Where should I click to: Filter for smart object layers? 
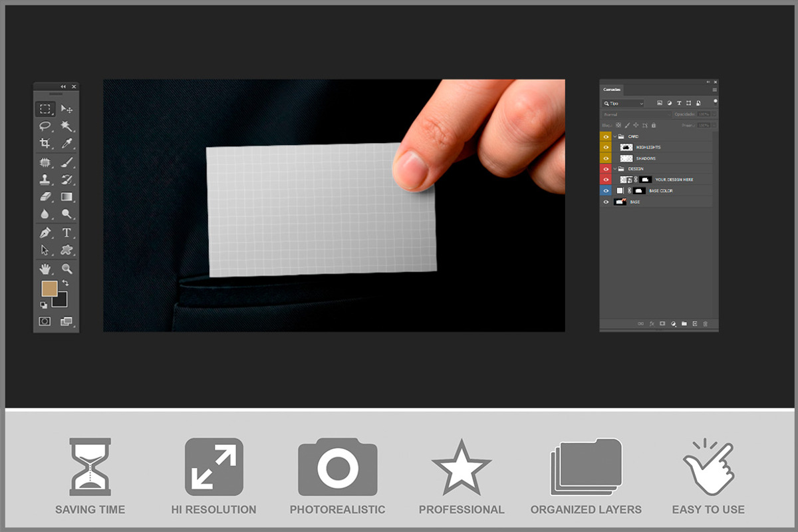coord(698,103)
